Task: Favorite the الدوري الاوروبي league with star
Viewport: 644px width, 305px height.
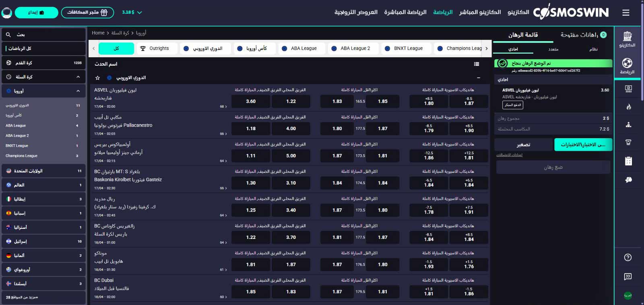Action: coord(97,78)
